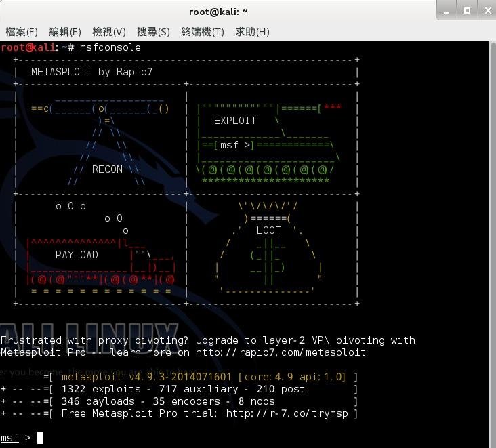Click the '346 payloads' count text

pyautogui.click(x=98, y=401)
